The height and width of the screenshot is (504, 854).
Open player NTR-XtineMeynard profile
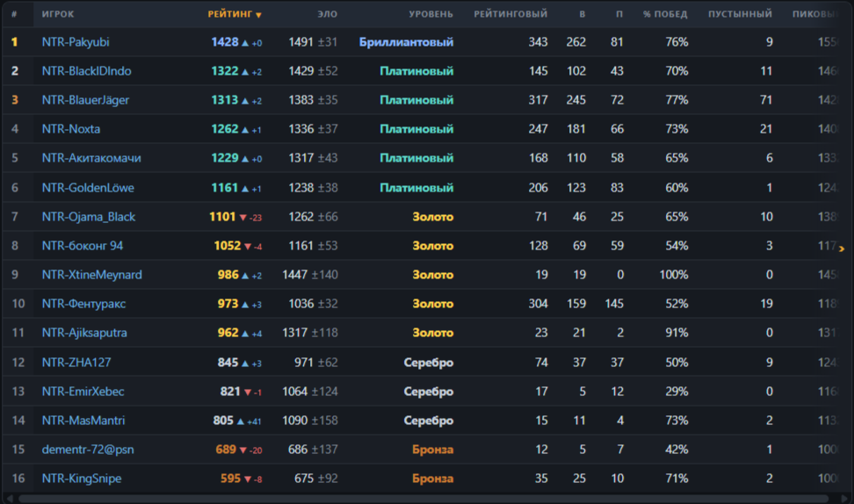tap(92, 275)
